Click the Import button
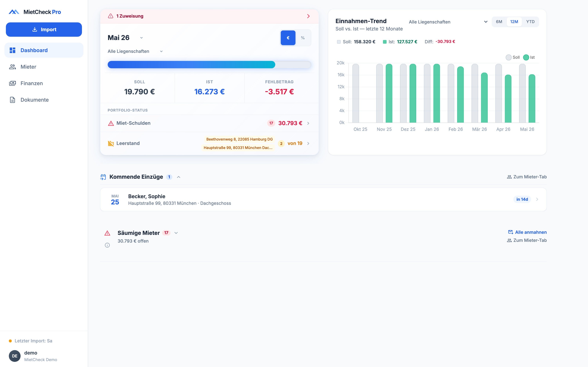The width and height of the screenshot is (588, 367). point(44,30)
